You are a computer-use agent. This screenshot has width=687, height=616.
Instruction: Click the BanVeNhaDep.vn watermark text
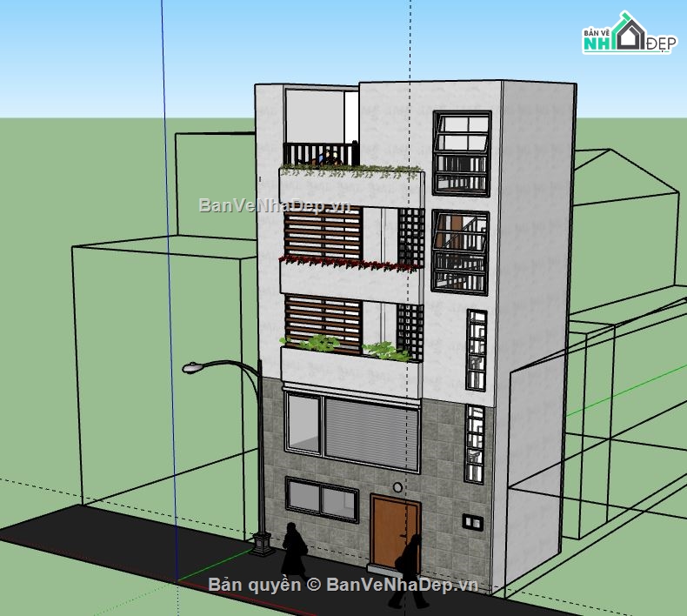[275, 206]
